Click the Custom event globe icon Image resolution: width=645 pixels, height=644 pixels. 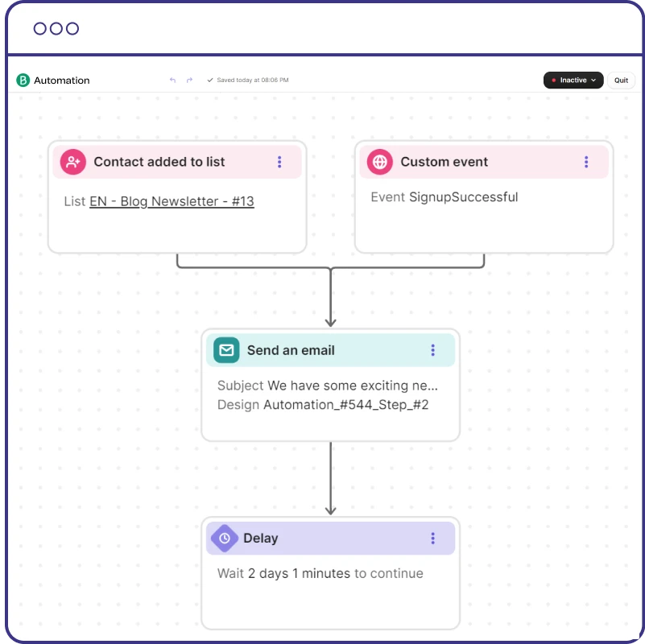pyautogui.click(x=379, y=162)
